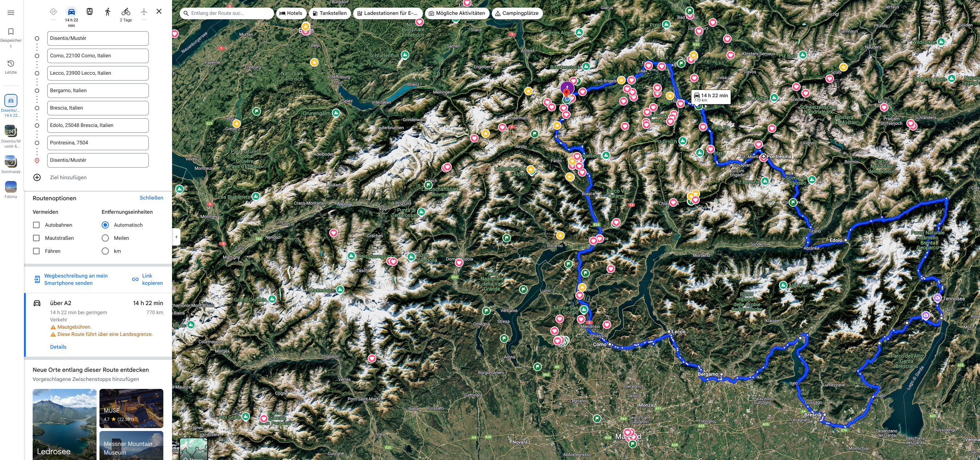The height and width of the screenshot is (460, 980).
Task: Click the copy link icon
Action: 135,279
